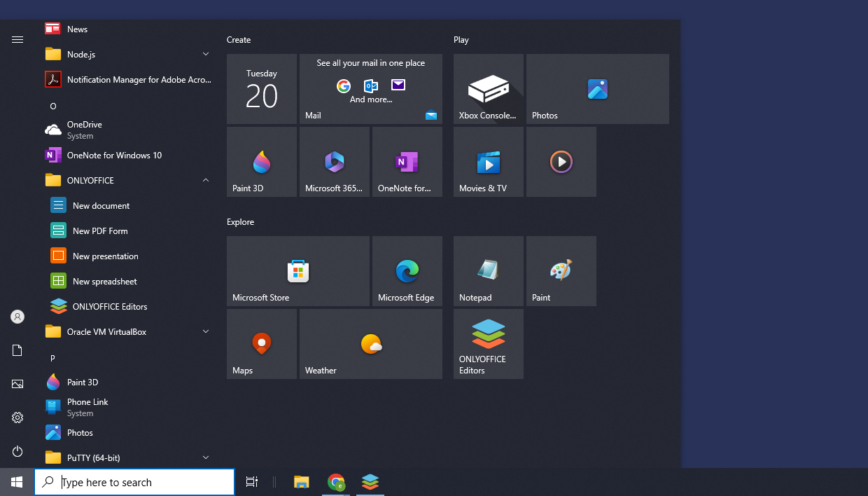Open the Weather tile
Screen dimensions: 868x496
click(371, 344)
